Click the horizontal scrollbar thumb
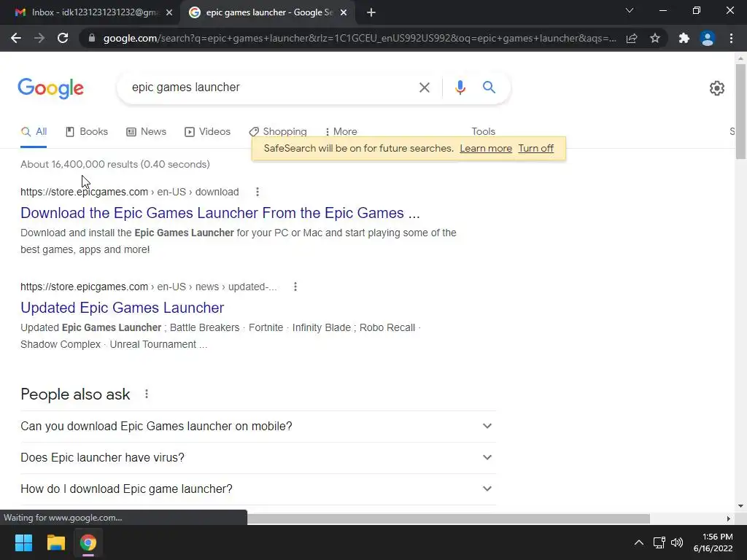Image resolution: width=747 pixels, height=560 pixels. pos(449,518)
